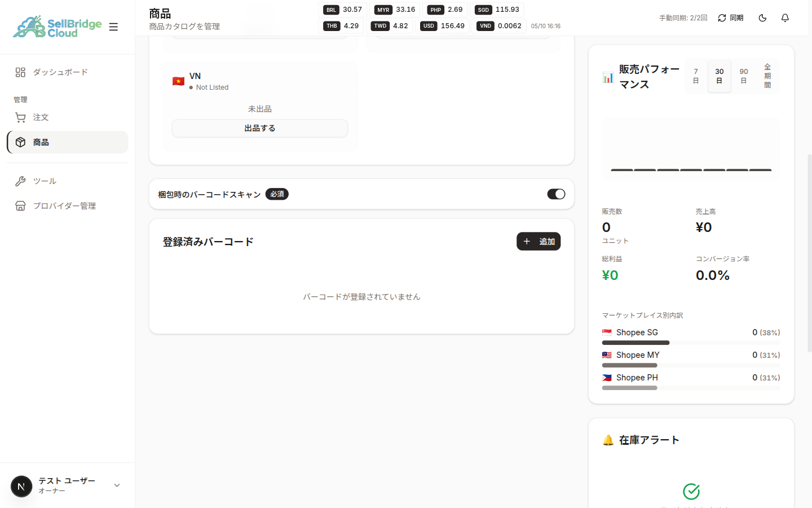Click the user avatar N
The height and width of the screenshot is (508, 812).
click(x=21, y=486)
